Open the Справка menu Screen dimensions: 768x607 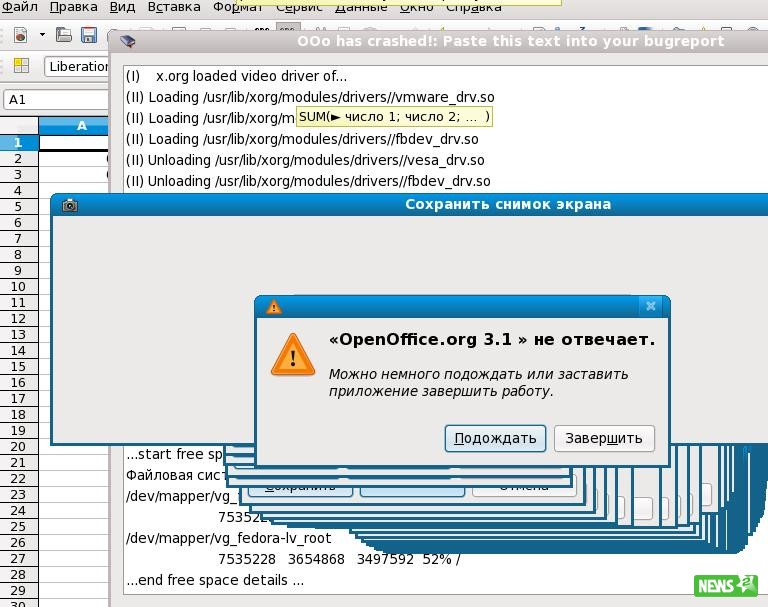473,7
